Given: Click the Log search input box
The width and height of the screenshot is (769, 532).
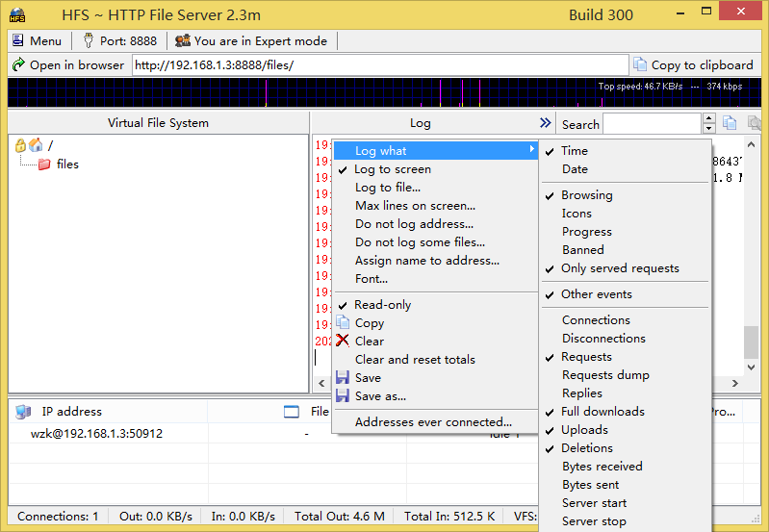Looking at the screenshot, I should pos(652,123).
